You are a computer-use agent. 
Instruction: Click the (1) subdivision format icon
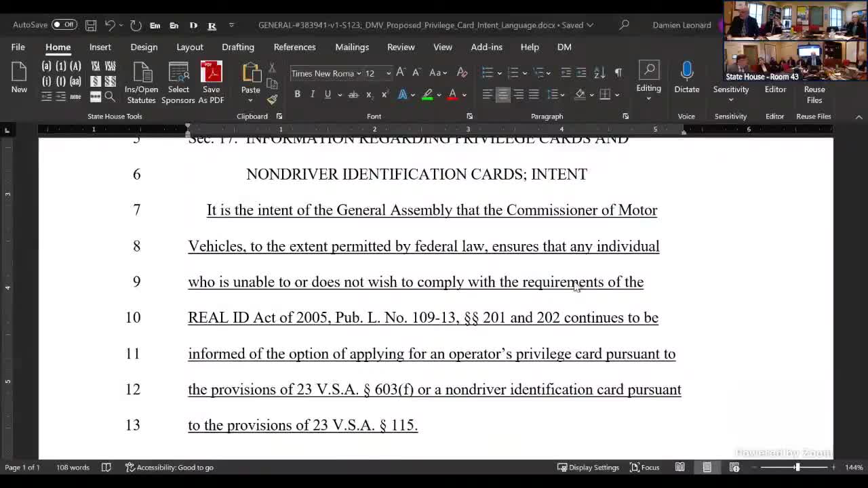(61, 66)
